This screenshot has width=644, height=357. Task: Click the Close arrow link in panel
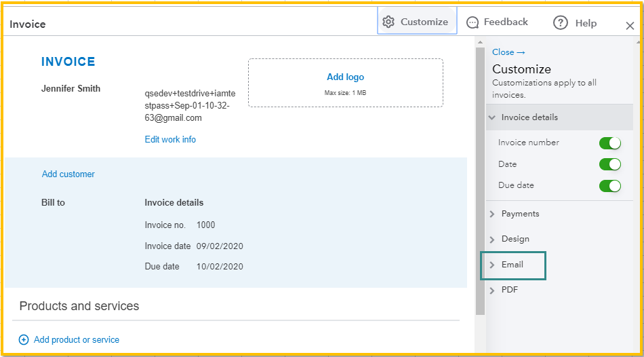coord(508,52)
